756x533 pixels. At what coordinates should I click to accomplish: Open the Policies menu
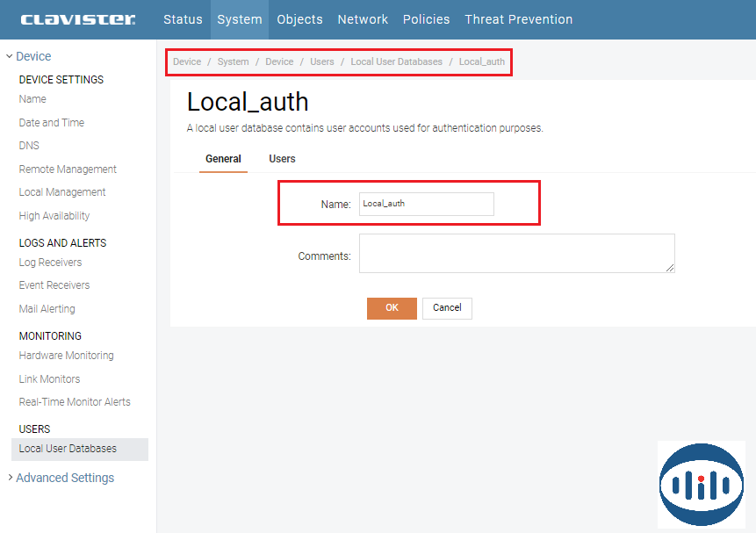(426, 19)
